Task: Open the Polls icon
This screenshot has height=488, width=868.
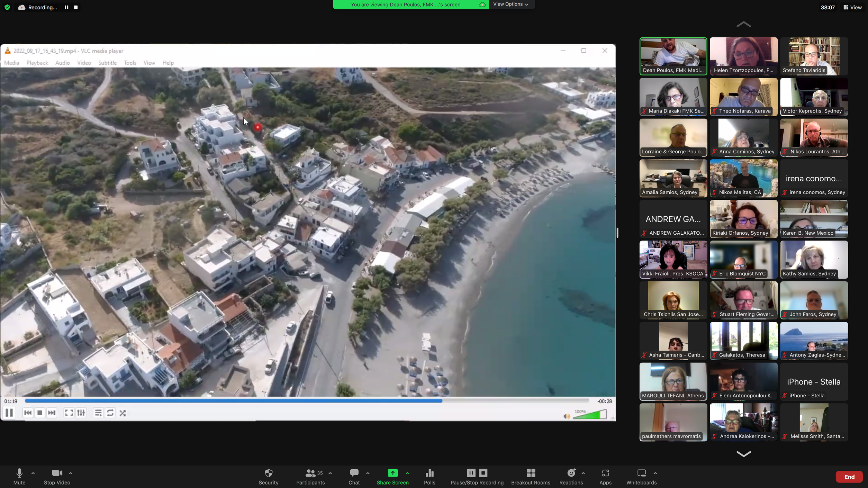Action: pos(429,473)
